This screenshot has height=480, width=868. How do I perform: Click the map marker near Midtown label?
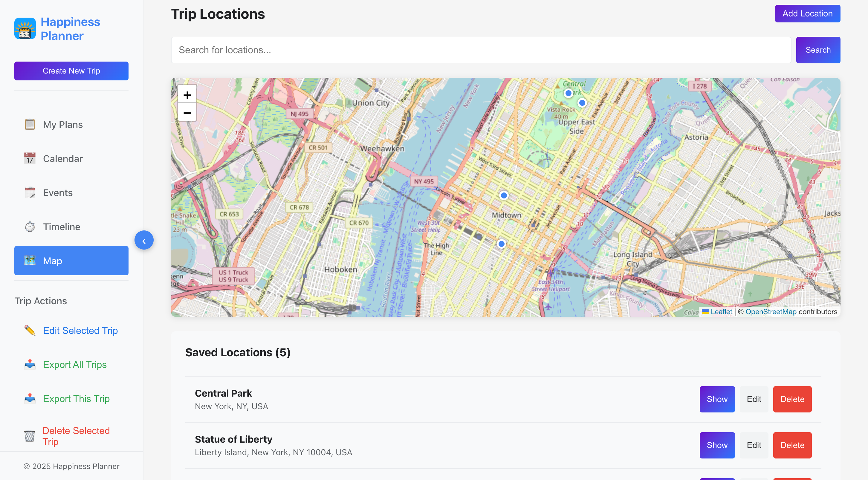tap(503, 195)
